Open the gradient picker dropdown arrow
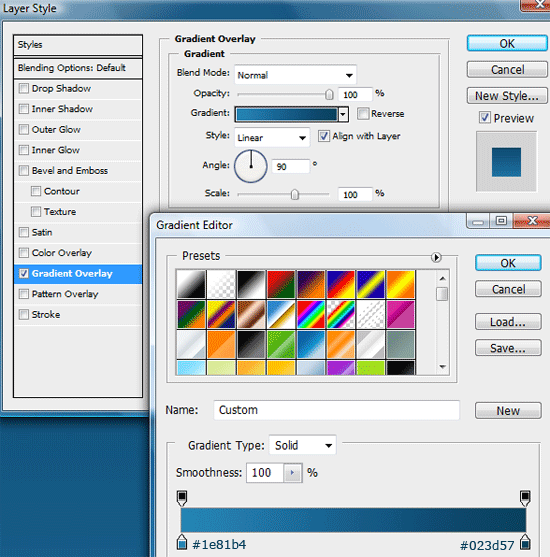Viewport: 550px width, 557px height. 343,114
